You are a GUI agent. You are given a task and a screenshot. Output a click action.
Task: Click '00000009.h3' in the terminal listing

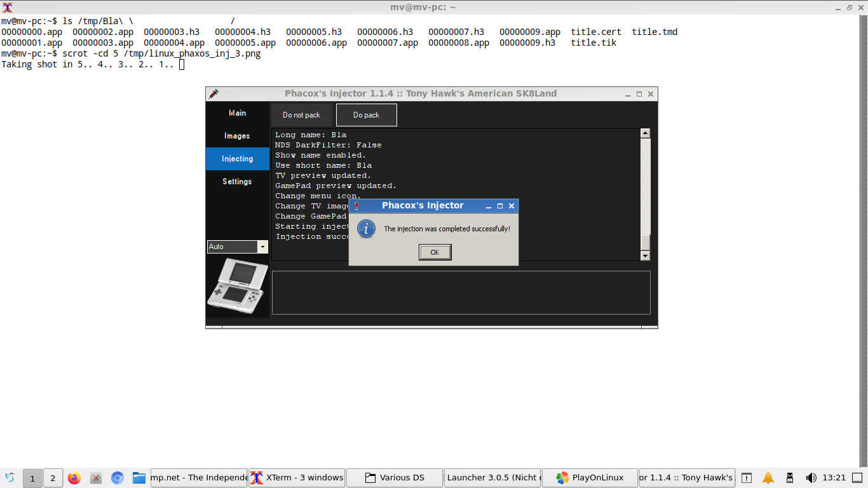[x=527, y=43]
